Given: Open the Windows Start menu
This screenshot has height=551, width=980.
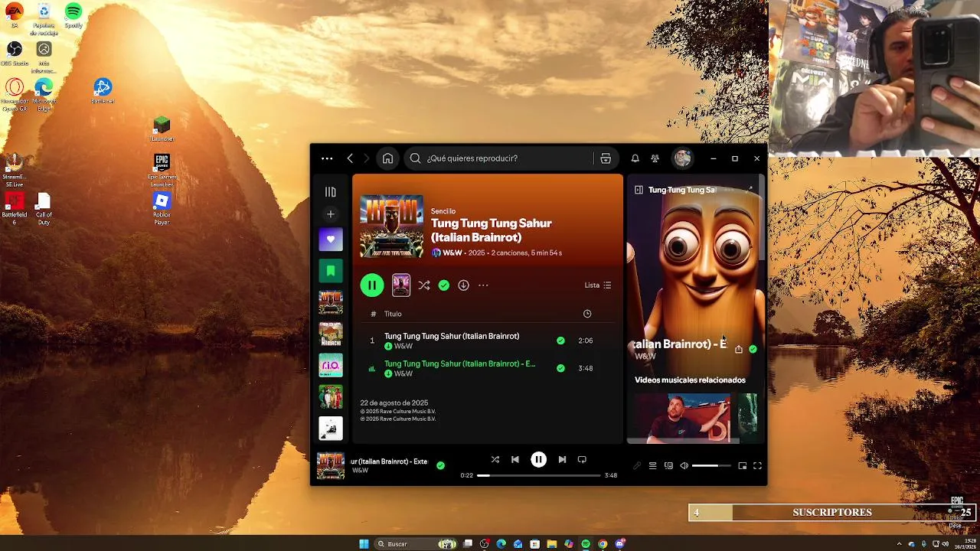Looking at the screenshot, I should pos(364,544).
